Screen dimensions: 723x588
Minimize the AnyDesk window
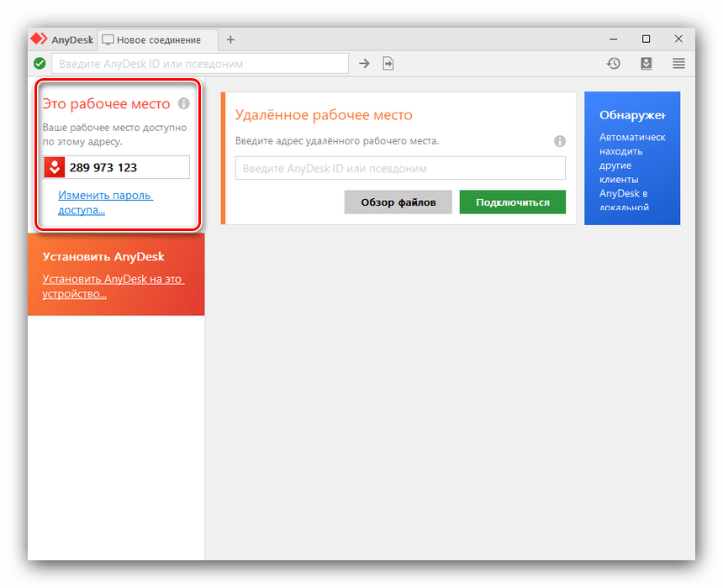pyautogui.click(x=613, y=39)
